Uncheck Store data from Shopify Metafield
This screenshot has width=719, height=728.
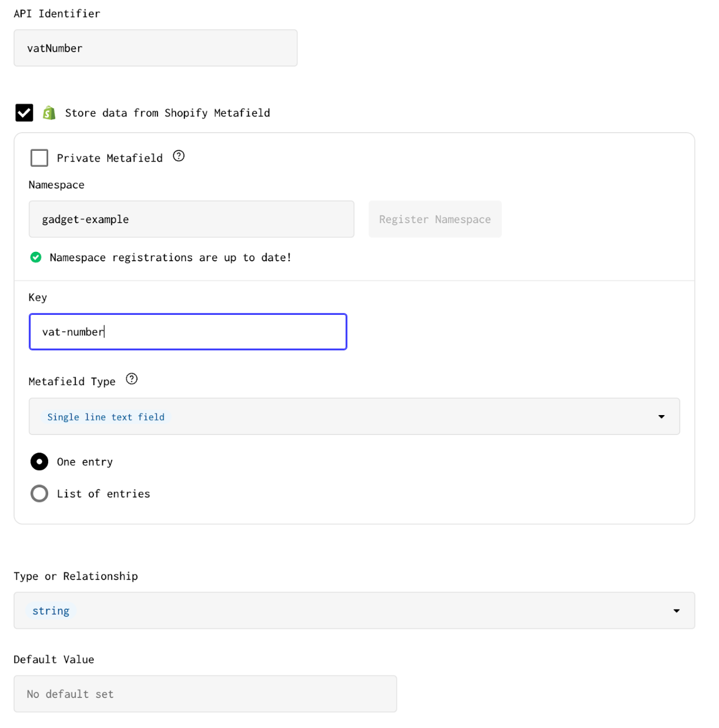coord(24,113)
